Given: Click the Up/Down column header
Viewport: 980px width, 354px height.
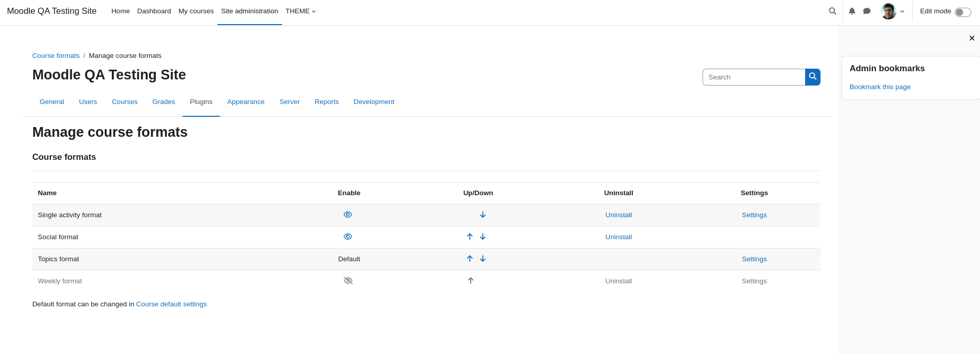Looking at the screenshot, I should 478,193.
